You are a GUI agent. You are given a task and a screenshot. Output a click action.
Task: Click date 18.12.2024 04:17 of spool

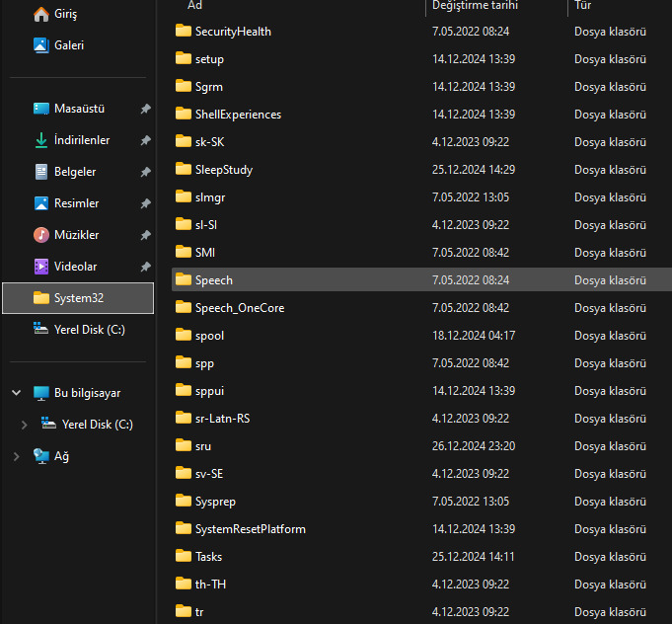click(474, 336)
